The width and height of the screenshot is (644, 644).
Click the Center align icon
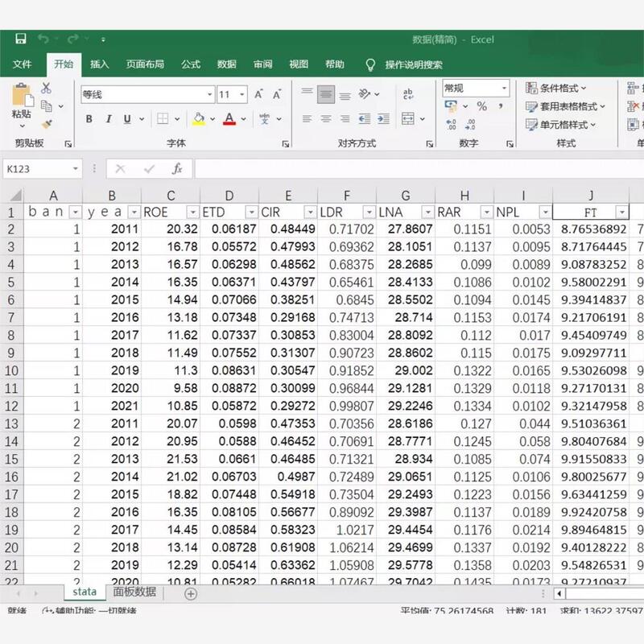tap(326, 119)
